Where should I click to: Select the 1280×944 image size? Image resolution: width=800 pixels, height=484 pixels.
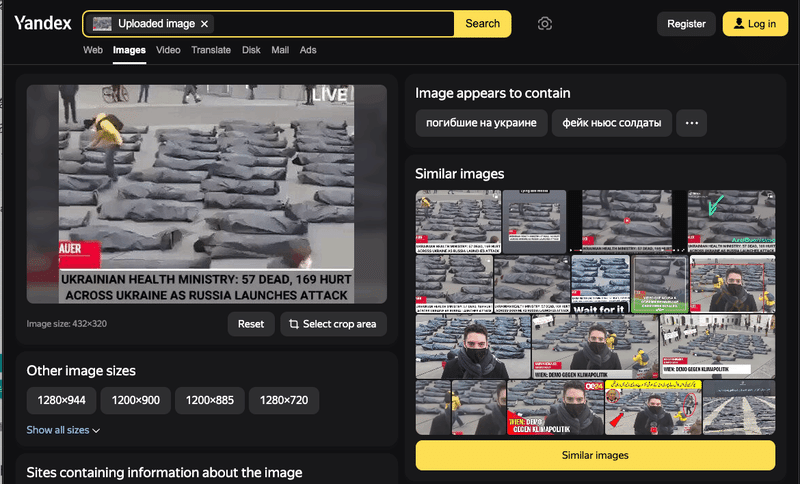pyautogui.click(x=61, y=400)
